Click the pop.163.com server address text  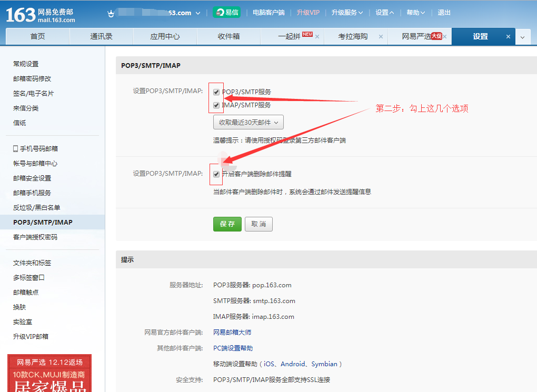(272, 285)
